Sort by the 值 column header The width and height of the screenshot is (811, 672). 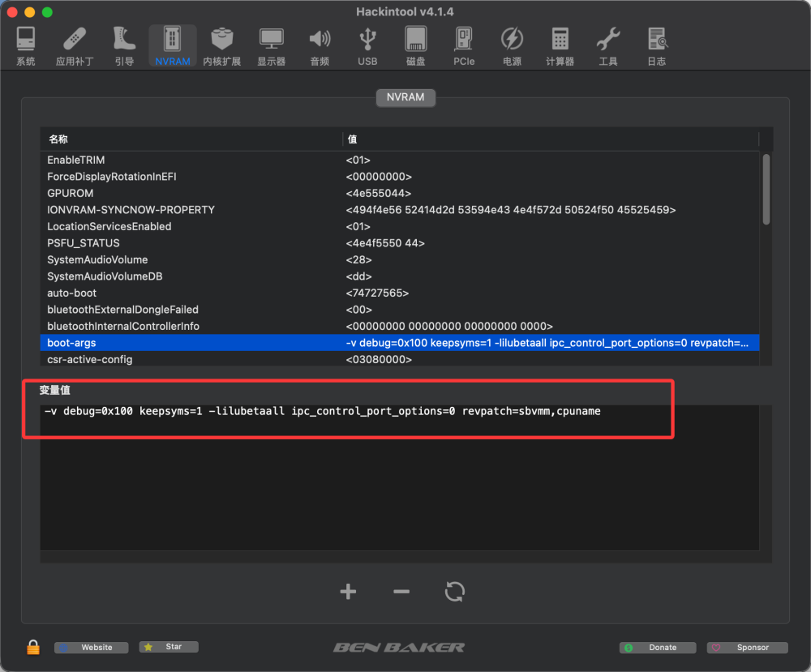pyautogui.click(x=551, y=139)
